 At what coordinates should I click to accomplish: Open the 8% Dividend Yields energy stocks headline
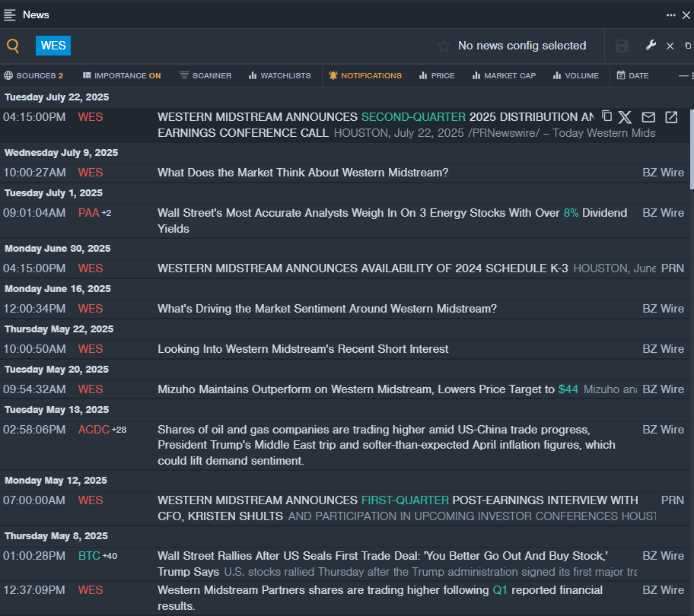coord(392,221)
